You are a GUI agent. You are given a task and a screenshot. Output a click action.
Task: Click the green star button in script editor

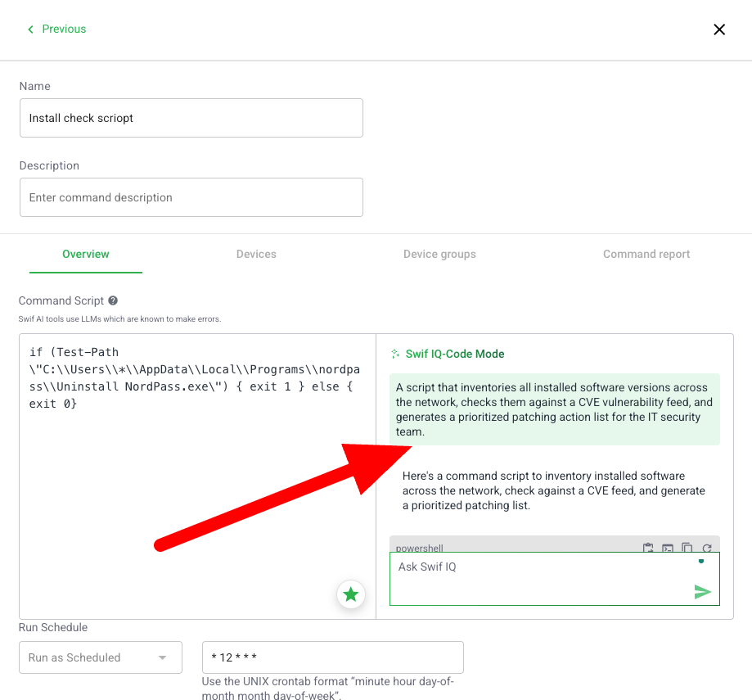coord(351,594)
